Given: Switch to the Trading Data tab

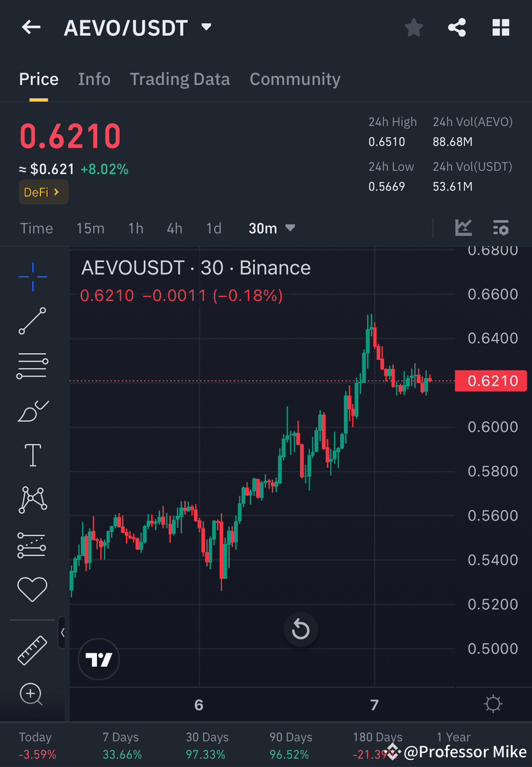Looking at the screenshot, I should (180, 78).
